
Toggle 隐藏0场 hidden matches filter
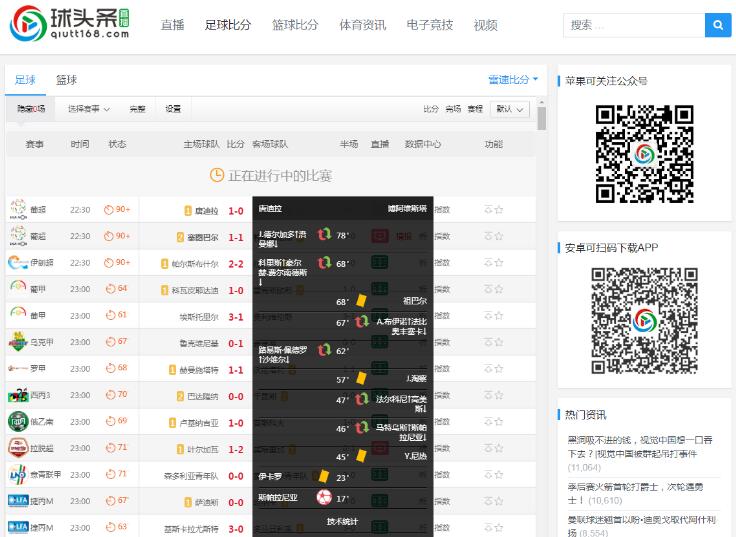point(31,109)
